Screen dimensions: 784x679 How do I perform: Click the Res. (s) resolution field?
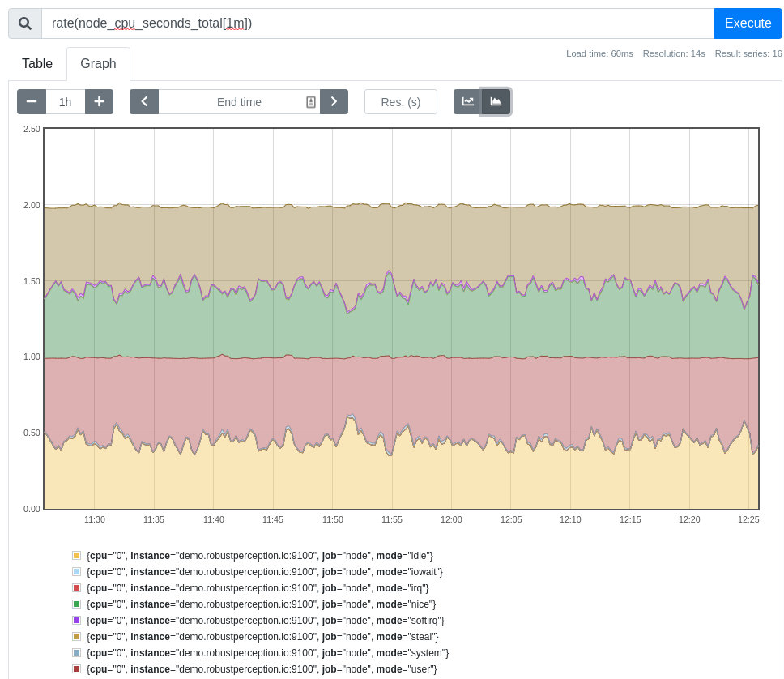point(400,101)
